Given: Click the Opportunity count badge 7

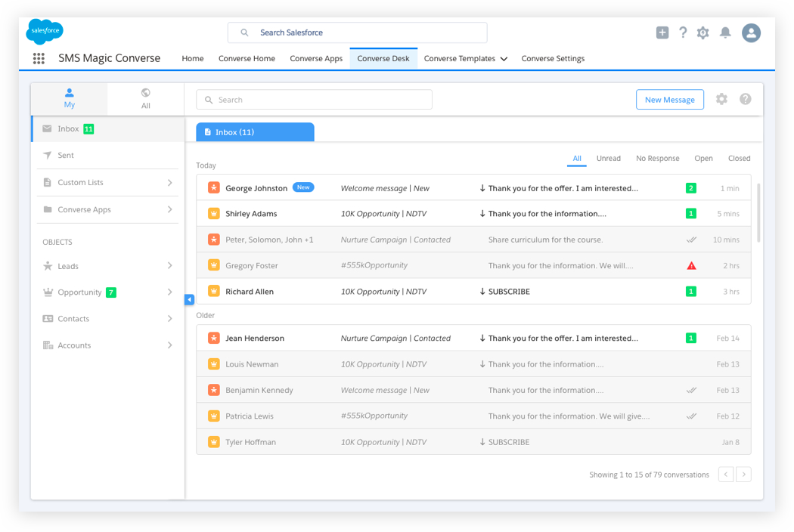Looking at the screenshot, I should (x=111, y=292).
